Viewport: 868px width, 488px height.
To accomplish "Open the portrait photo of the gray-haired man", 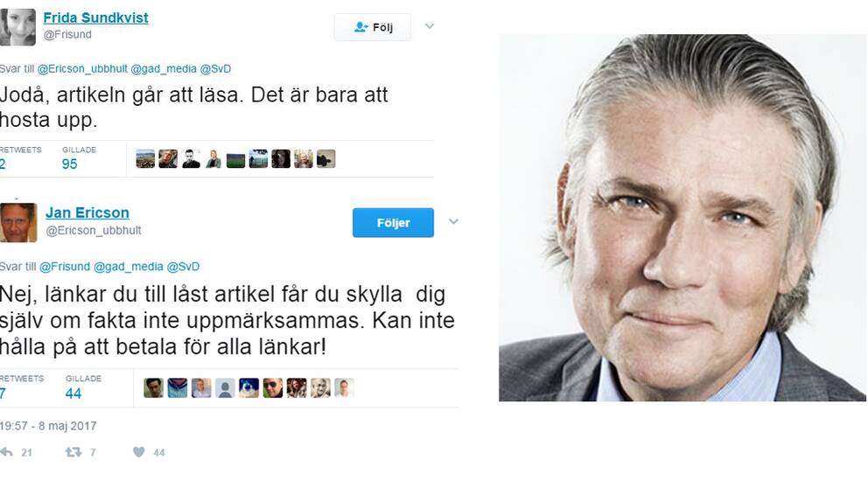I will [682, 218].
